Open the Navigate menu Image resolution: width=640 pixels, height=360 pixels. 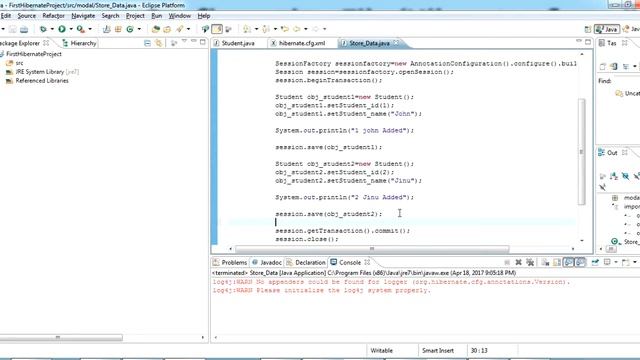pyautogui.click(x=83, y=16)
